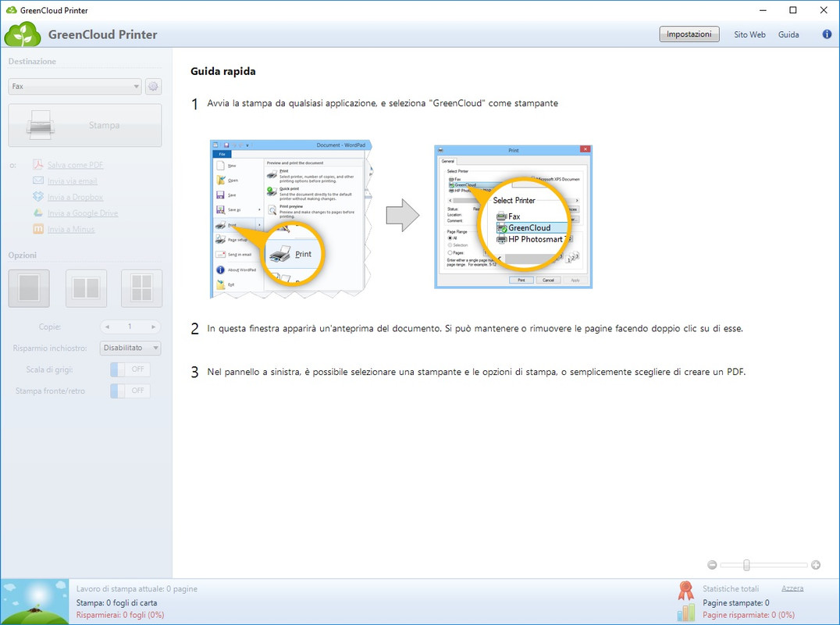Minimize the GreenCloud Printer window
The height and width of the screenshot is (625, 840).
tap(763, 10)
